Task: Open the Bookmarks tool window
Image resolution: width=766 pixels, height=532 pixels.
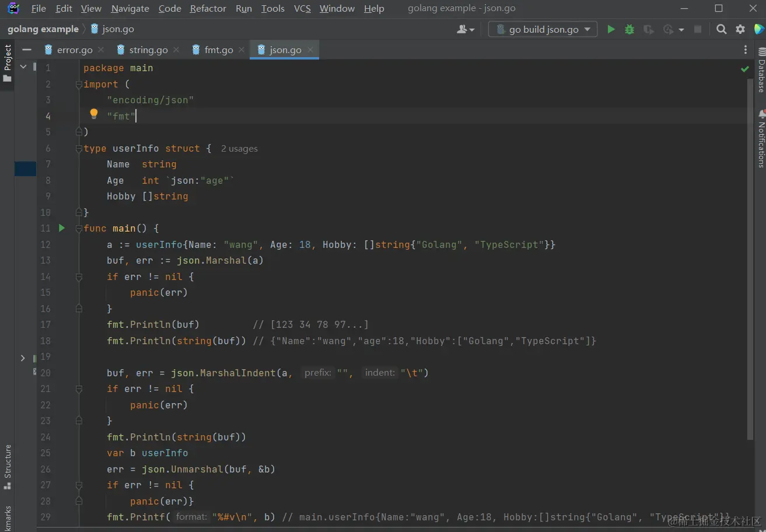Action: click(8, 518)
